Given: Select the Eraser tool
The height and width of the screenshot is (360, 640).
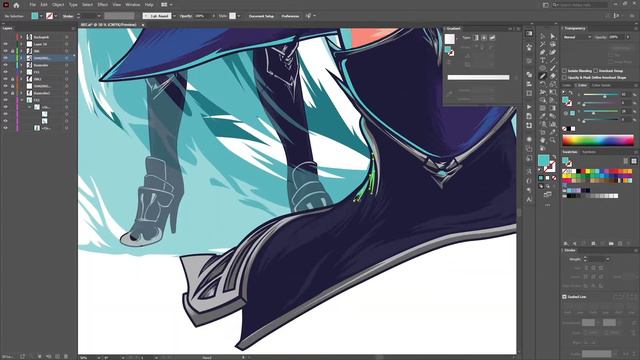Looking at the screenshot, I should point(553,76).
